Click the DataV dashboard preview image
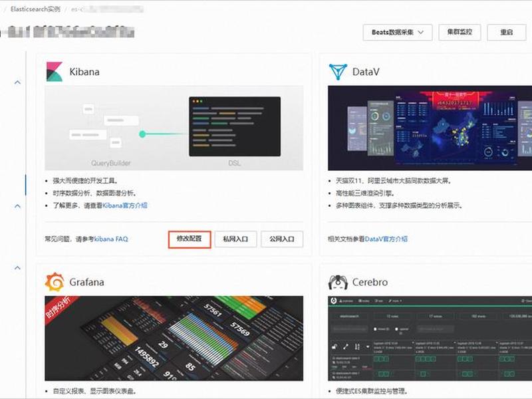This screenshot has height=399, width=532. click(430, 128)
